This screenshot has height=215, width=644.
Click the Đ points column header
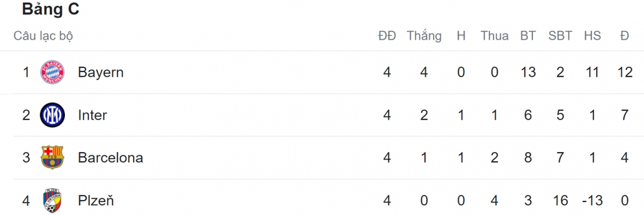(x=624, y=36)
